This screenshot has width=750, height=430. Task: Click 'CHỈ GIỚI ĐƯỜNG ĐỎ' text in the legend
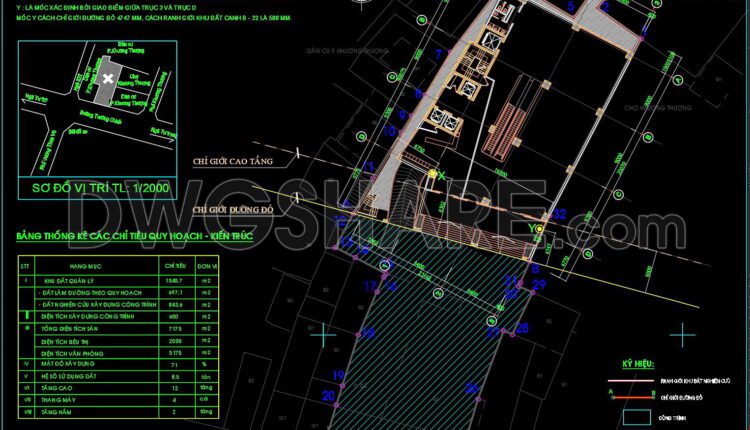[x=682, y=397]
